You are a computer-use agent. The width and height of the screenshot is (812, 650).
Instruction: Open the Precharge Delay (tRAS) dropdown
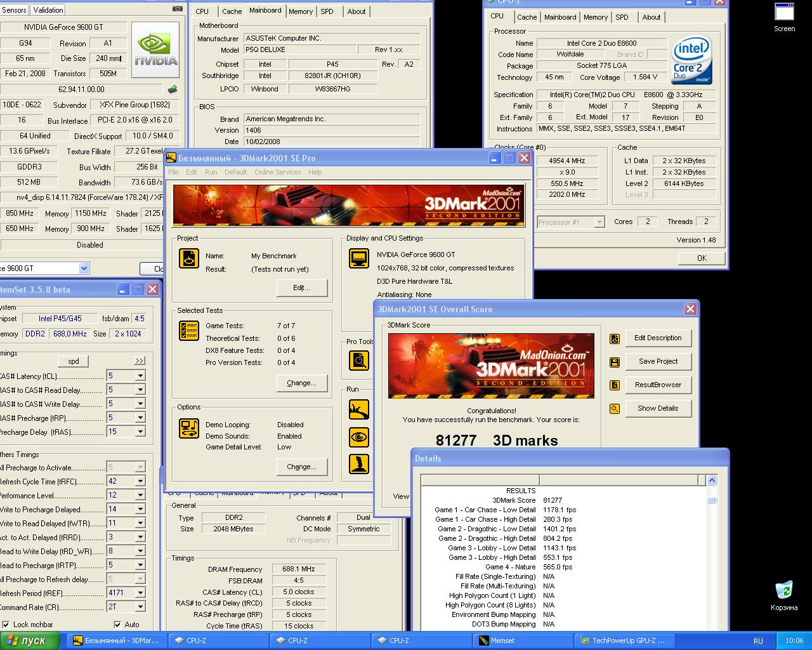[140, 432]
